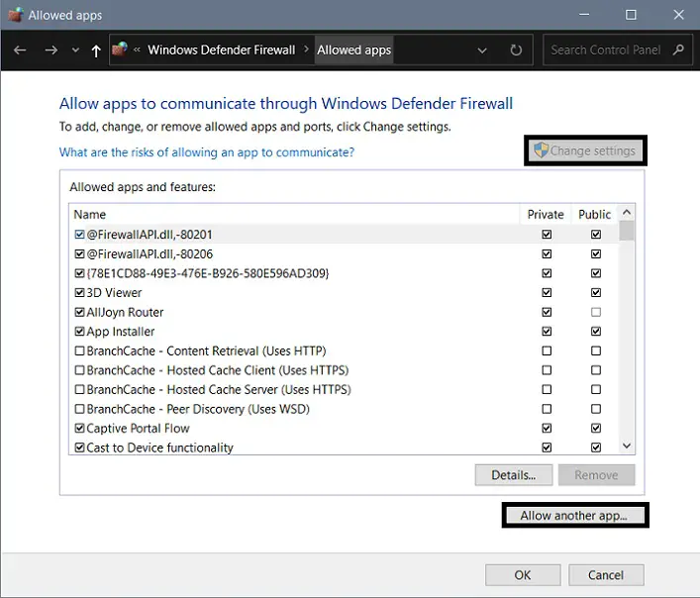Select the AllJoyn Router entry
Viewport: 700px width, 598px height.
click(x=125, y=312)
